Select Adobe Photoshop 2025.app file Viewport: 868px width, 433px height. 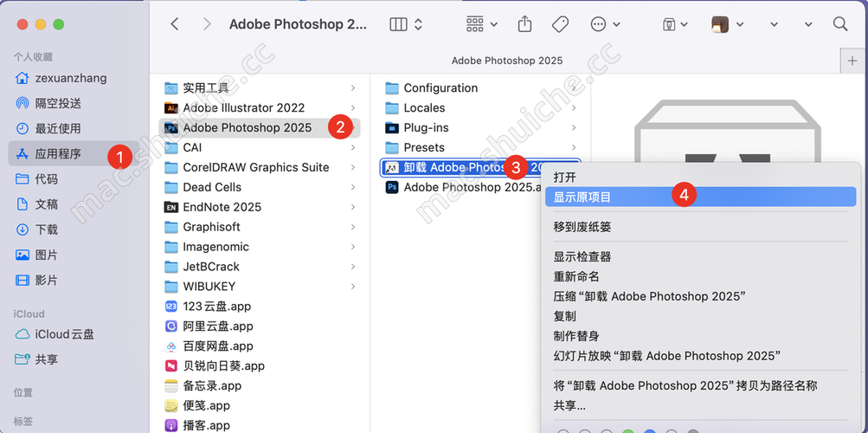[x=461, y=187]
